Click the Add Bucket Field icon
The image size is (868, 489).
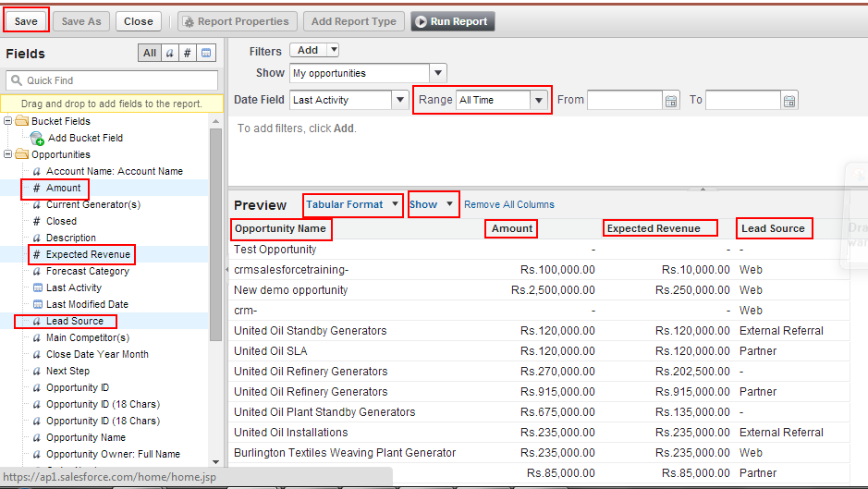37,139
